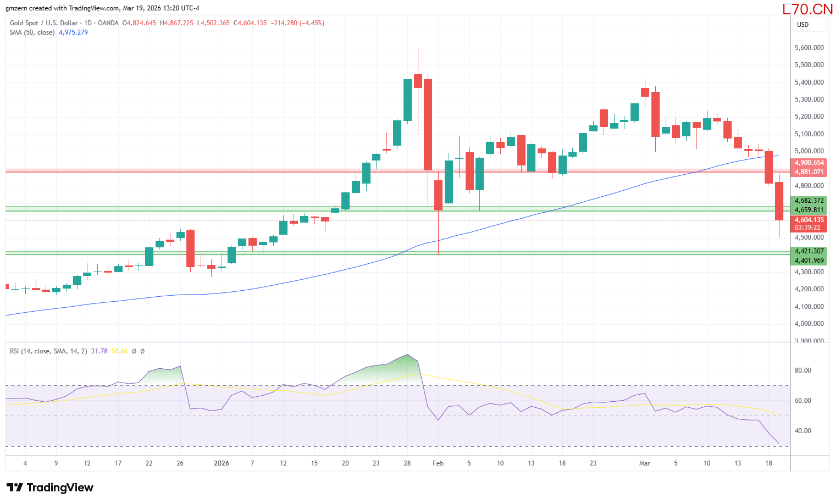Click the green 4,682.372 price label

[x=809, y=201]
